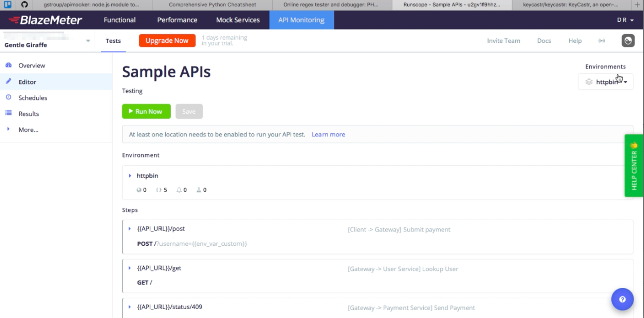Expand the {{API_URL}}/post step
The width and height of the screenshot is (644, 318).
pyautogui.click(x=130, y=229)
